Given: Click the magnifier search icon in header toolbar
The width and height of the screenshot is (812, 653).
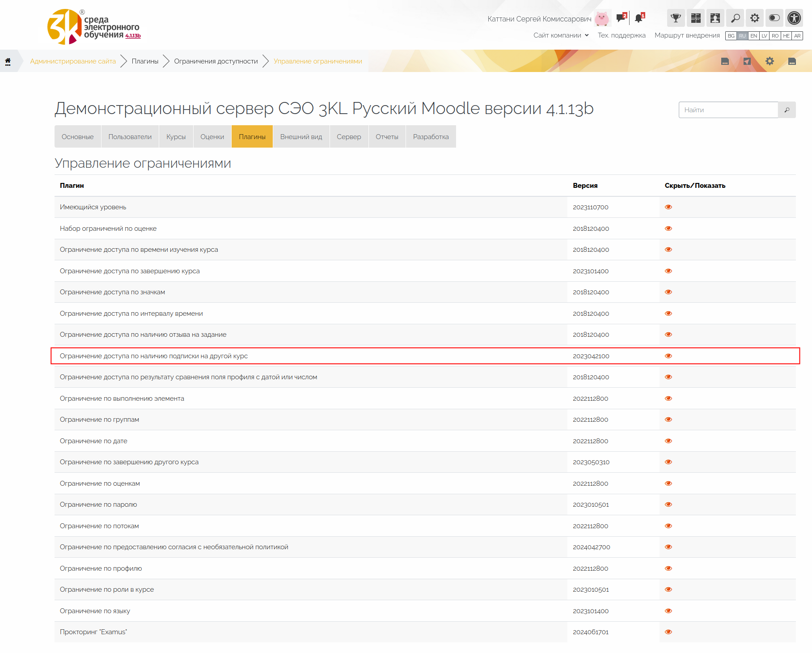Looking at the screenshot, I should click(x=735, y=18).
